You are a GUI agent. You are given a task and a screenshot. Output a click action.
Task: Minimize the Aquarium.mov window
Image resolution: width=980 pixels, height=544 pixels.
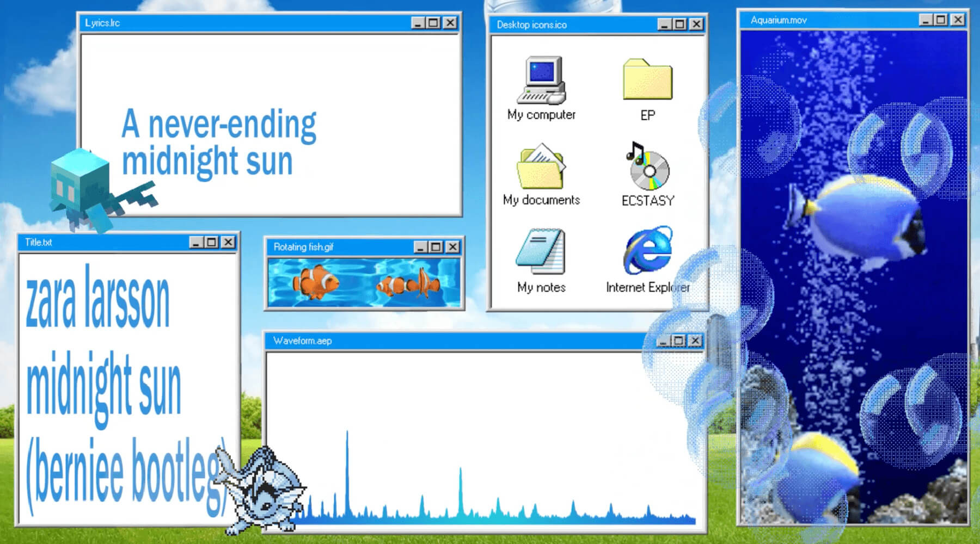tap(926, 20)
